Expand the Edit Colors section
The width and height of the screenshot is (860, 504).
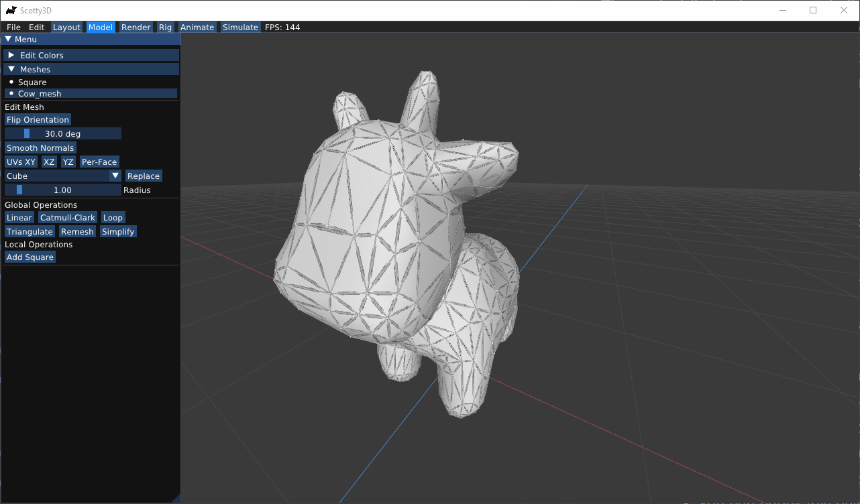[x=91, y=55]
